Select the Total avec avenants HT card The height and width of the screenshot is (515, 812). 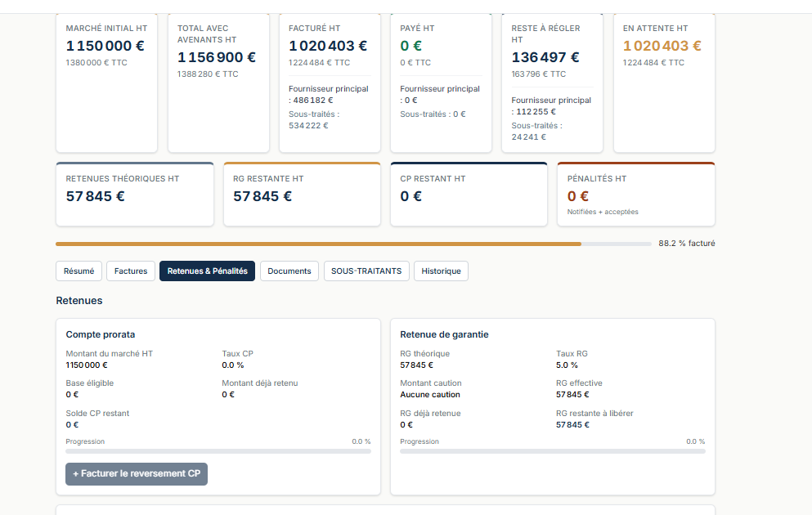[x=218, y=83]
